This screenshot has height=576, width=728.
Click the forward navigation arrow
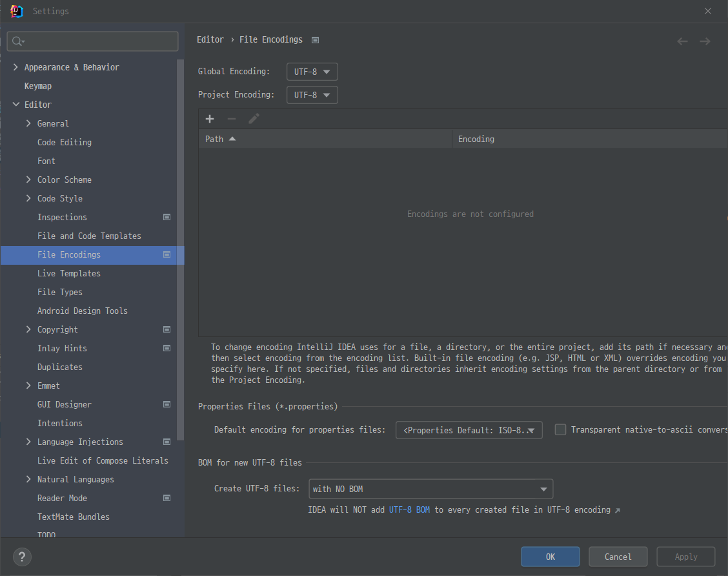click(x=705, y=41)
